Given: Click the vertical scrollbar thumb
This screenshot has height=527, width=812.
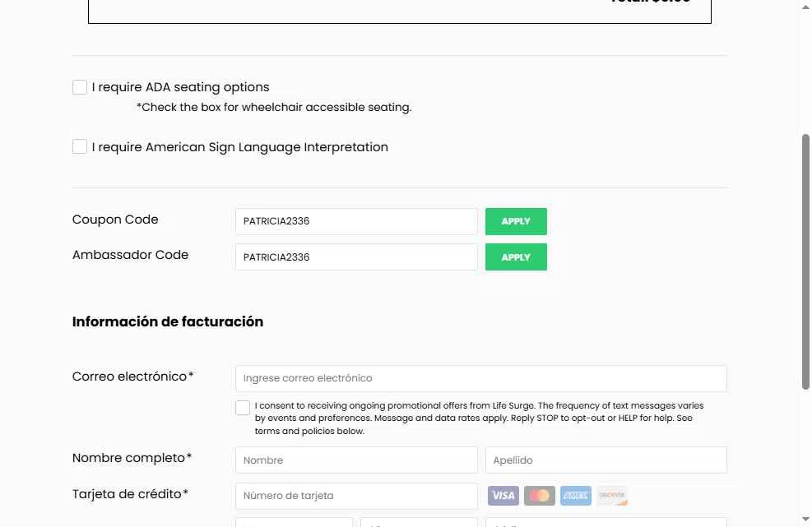Looking at the screenshot, I should point(805,261).
